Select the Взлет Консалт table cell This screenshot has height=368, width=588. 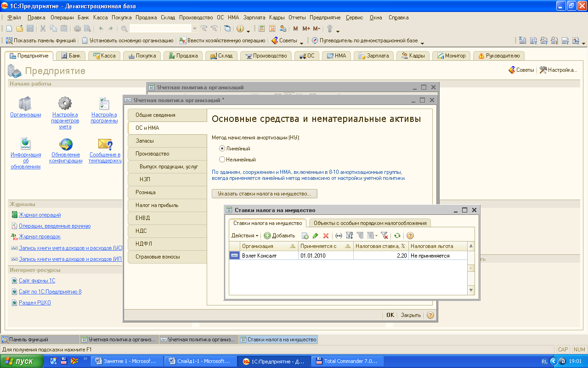[270, 255]
